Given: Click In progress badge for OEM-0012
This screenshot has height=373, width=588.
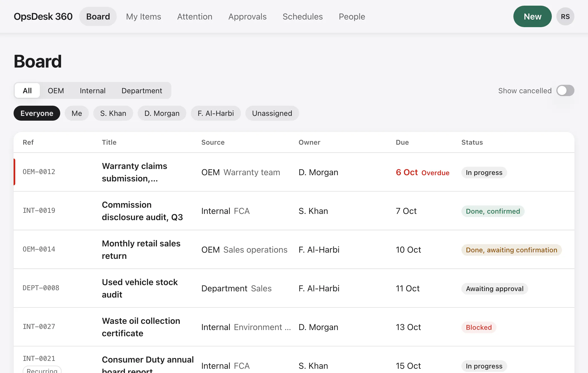Looking at the screenshot, I should (484, 172).
